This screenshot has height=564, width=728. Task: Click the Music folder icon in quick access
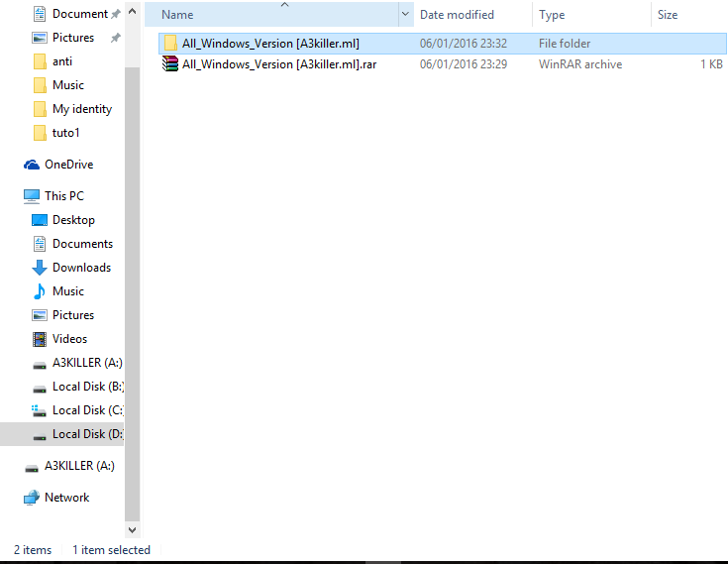(x=40, y=85)
